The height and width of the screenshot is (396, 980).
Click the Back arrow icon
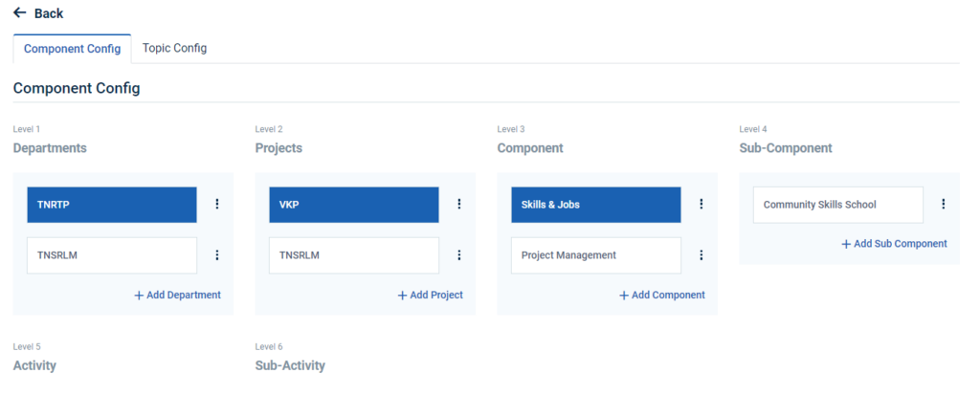click(x=20, y=13)
